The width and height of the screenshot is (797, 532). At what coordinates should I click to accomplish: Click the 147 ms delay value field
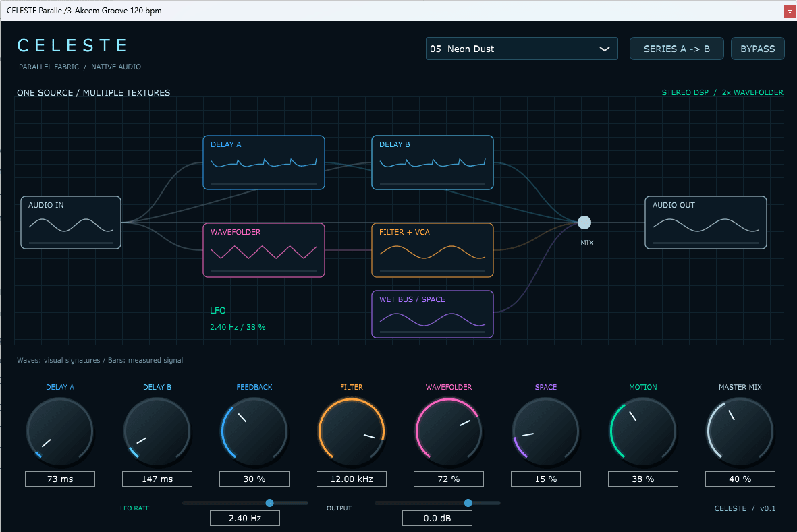click(157, 479)
